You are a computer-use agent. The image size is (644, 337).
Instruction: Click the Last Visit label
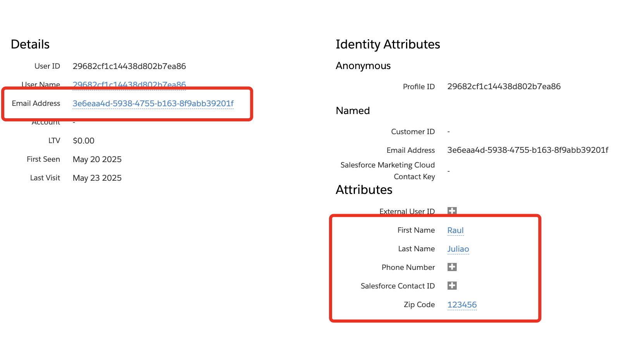point(45,178)
